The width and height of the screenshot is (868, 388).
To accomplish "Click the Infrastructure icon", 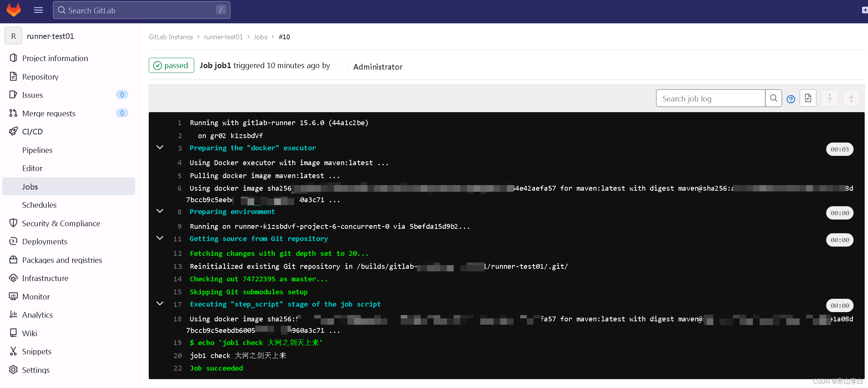I will click(13, 278).
